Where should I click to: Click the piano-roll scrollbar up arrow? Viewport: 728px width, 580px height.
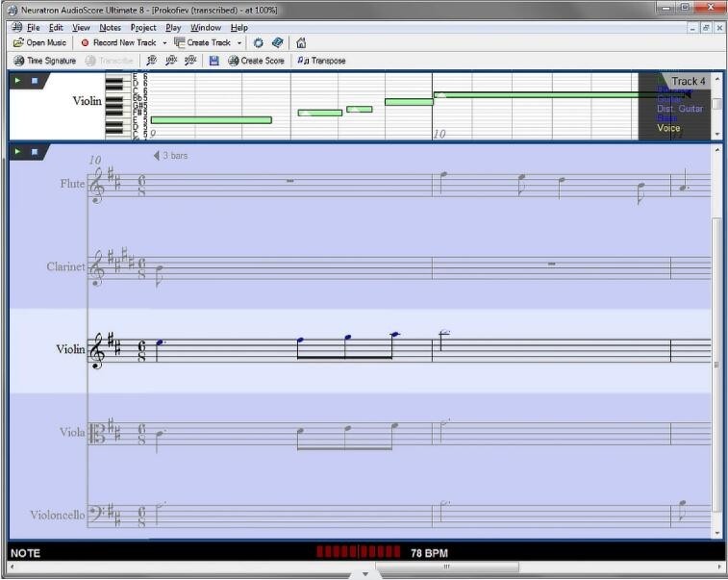[717, 79]
